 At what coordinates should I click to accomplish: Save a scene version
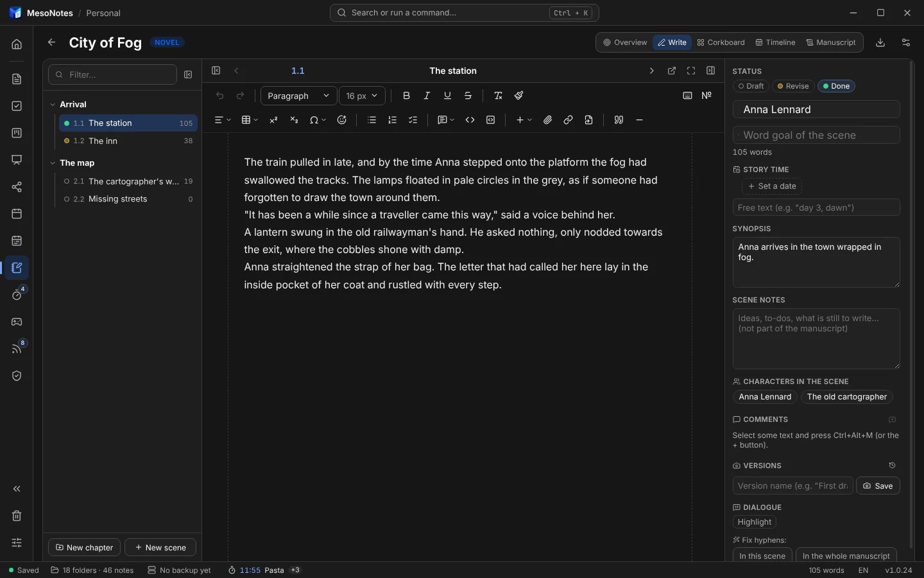coord(878,486)
